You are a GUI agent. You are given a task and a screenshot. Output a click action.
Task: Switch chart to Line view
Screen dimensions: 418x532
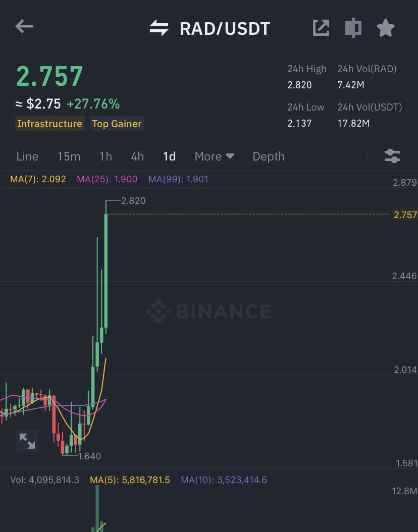point(27,156)
